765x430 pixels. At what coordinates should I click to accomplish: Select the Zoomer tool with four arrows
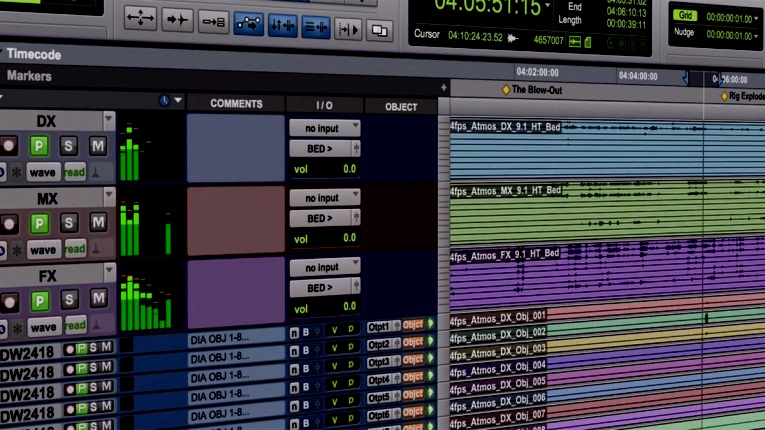(x=141, y=18)
